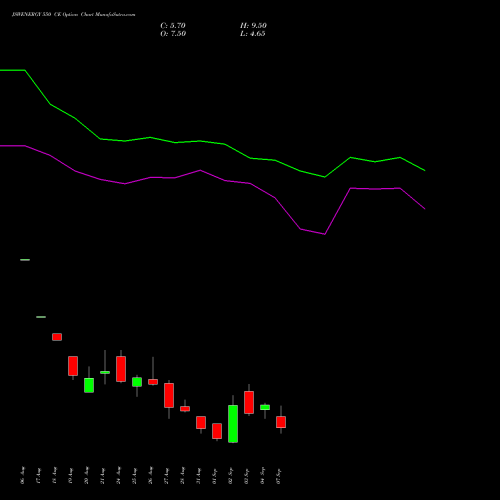The width and height of the screenshot is (500, 500).
Task: Click the green candlestick for 20 Aug
Action: 89,385
